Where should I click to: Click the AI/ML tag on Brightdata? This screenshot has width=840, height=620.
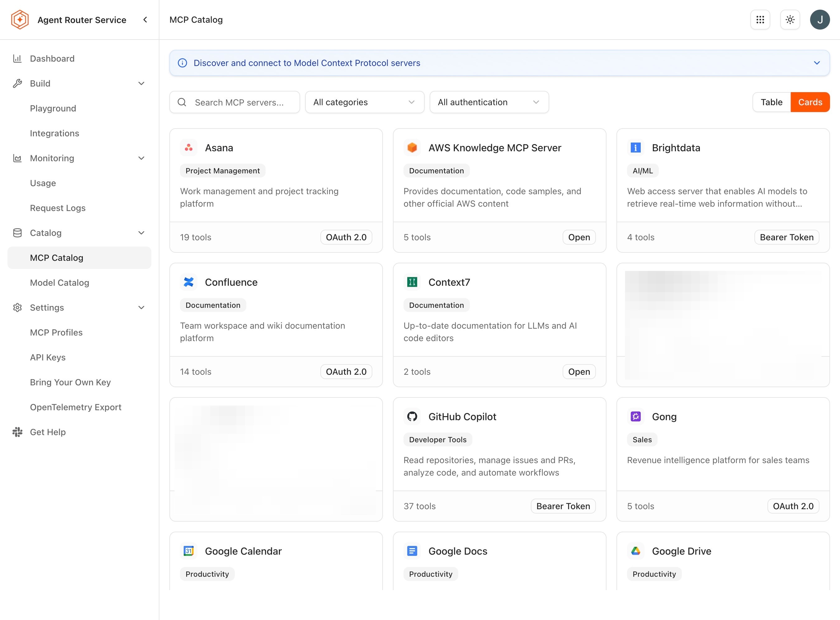[643, 171]
